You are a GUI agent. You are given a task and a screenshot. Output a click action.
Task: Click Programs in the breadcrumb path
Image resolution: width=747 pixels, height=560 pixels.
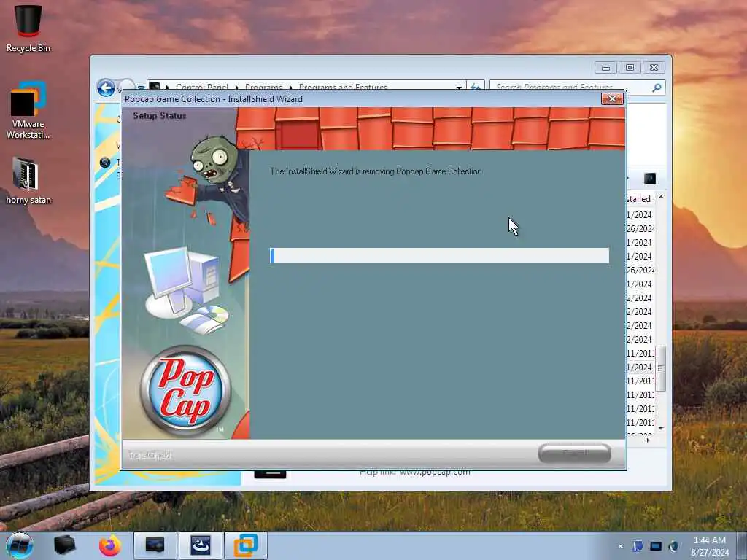263,87
